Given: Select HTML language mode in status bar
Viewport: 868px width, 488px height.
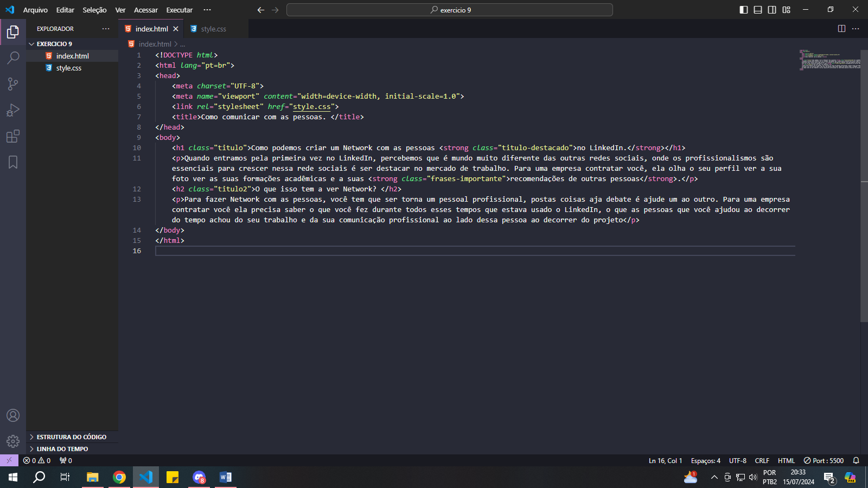Looking at the screenshot, I should coord(786,460).
